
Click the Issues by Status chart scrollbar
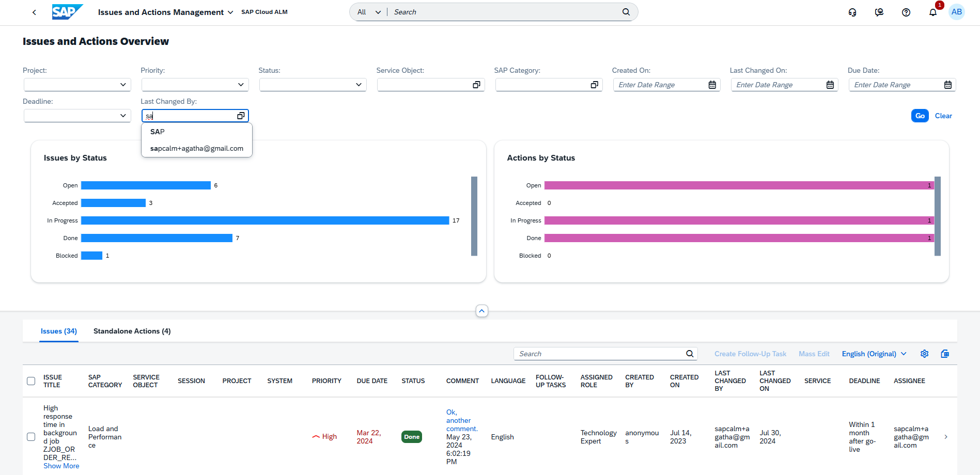point(474,216)
